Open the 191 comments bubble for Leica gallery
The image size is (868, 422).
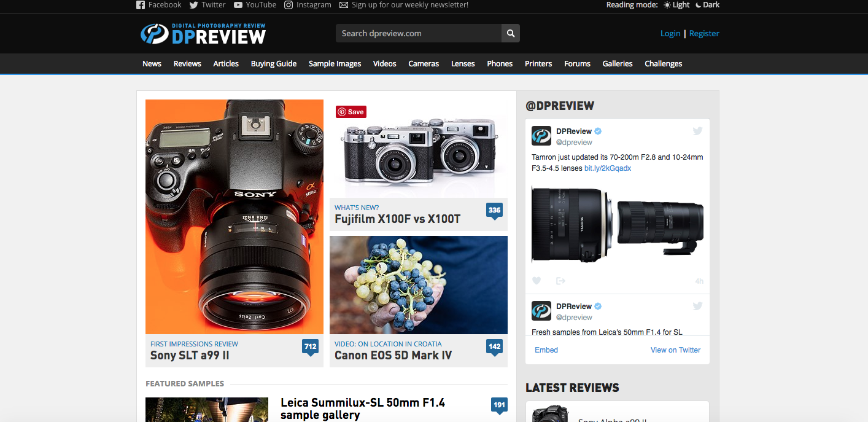coord(499,406)
